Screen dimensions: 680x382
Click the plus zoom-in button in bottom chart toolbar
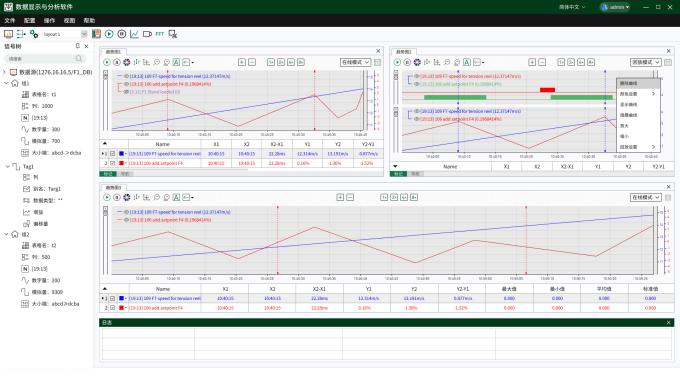pyautogui.click(x=340, y=197)
